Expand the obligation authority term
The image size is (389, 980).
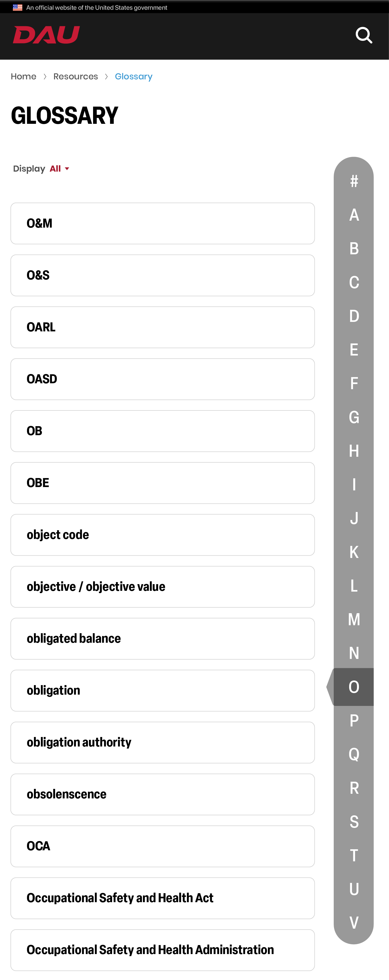coord(162,743)
